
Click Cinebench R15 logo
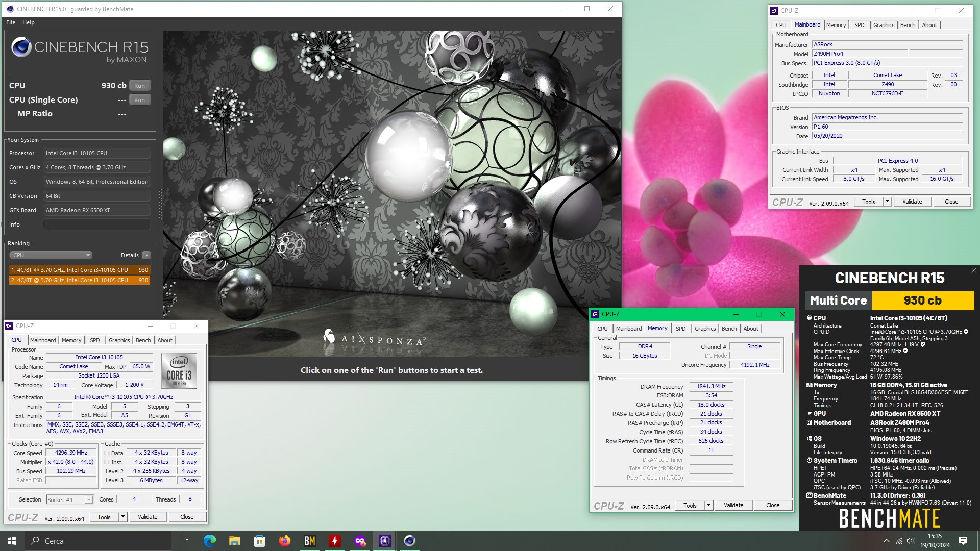80,50
